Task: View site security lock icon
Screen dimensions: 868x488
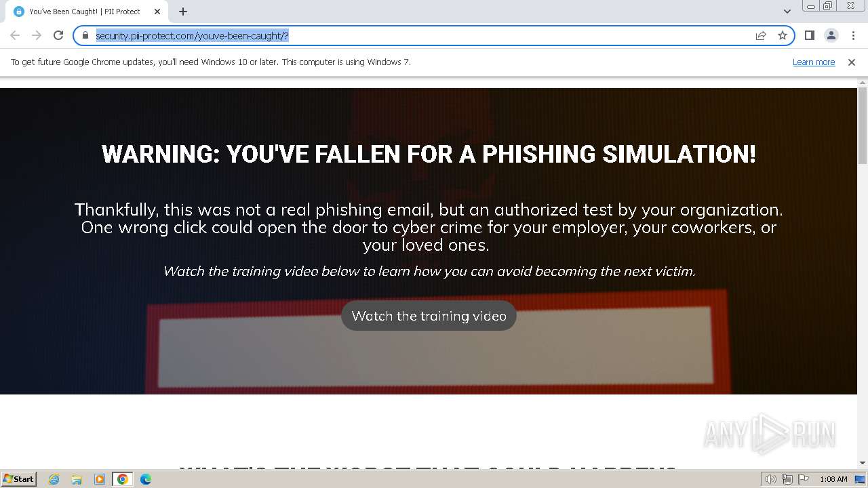Action: coord(85,35)
